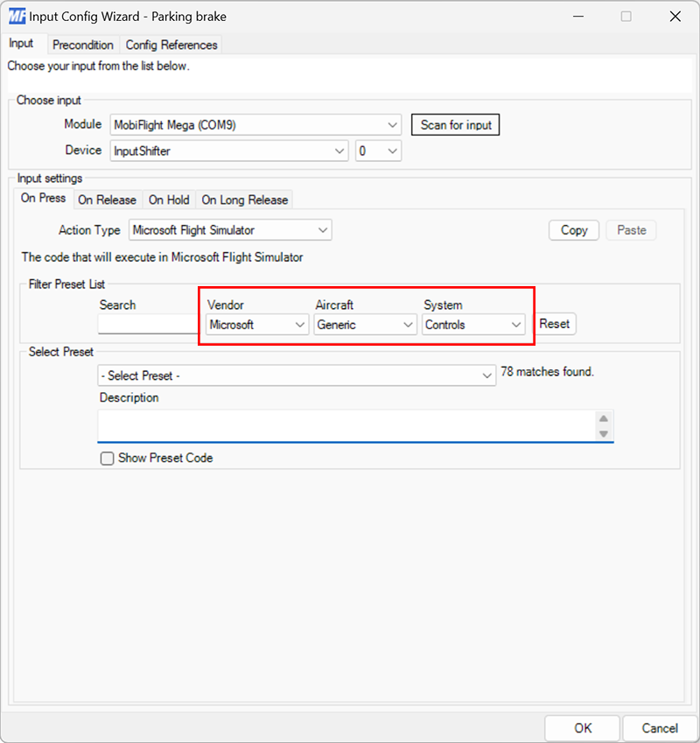Reset the preset list filters
The height and width of the screenshot is (743, 700).
pyautogui.click(x=555, y=324)
